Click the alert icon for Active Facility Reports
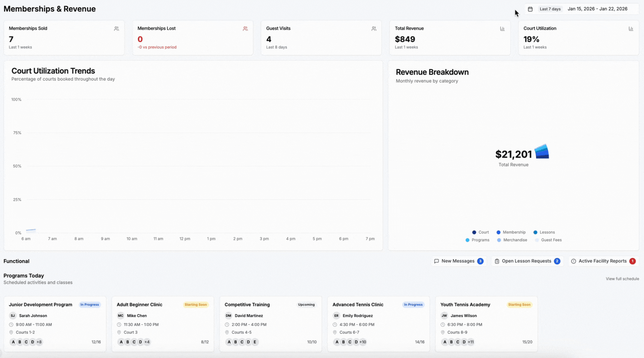Viewport: 644px width, 358px height. 573,261
